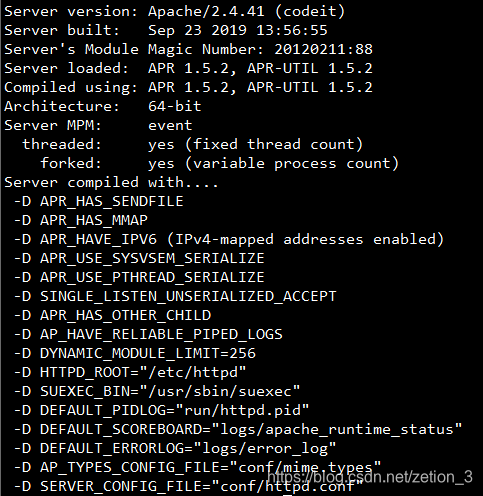Click the Server built date line
The height and width of the screenshot is (496, 483).
point(166,30)
